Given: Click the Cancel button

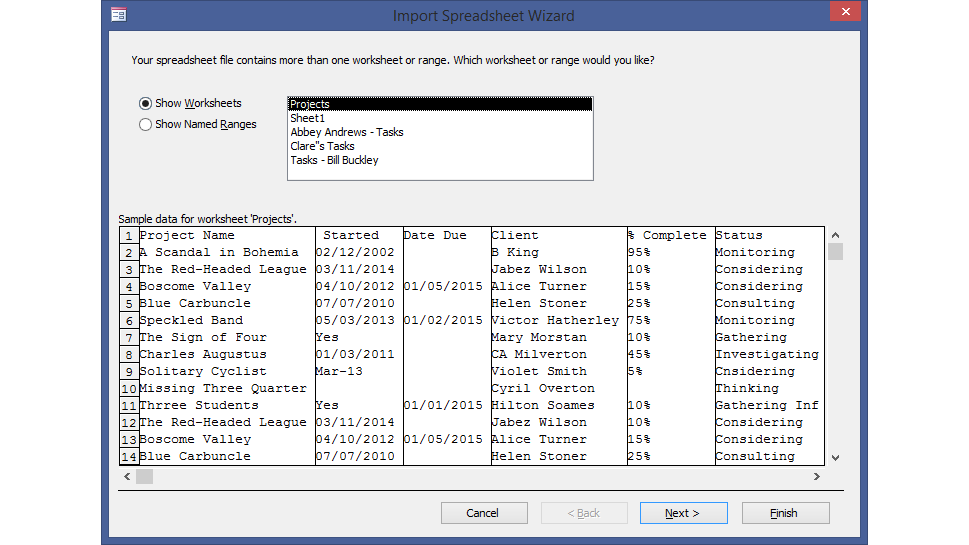Looking at the screenshot, I should pos(484,513).
